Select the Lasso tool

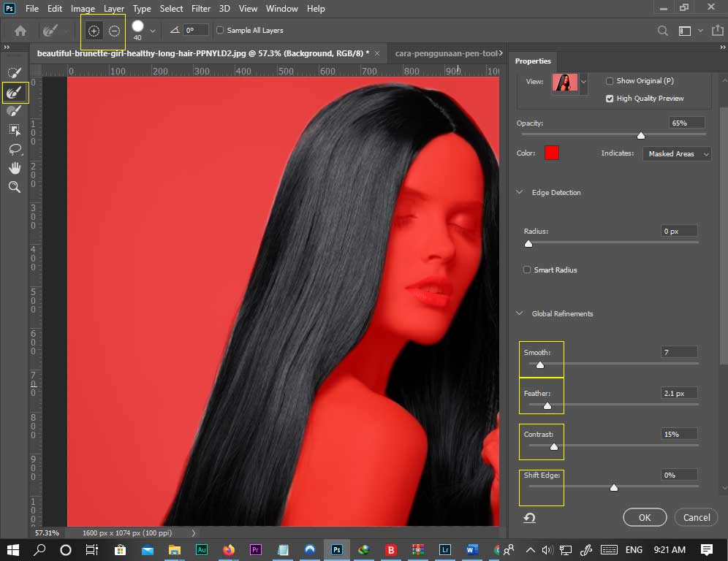(15, 149)
